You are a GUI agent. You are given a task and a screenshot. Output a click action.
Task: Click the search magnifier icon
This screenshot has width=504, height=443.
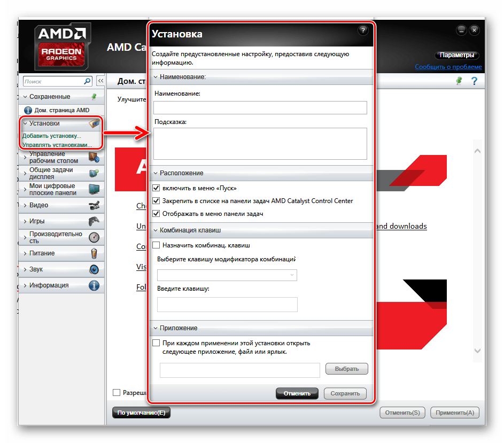[x=87, y=81]
